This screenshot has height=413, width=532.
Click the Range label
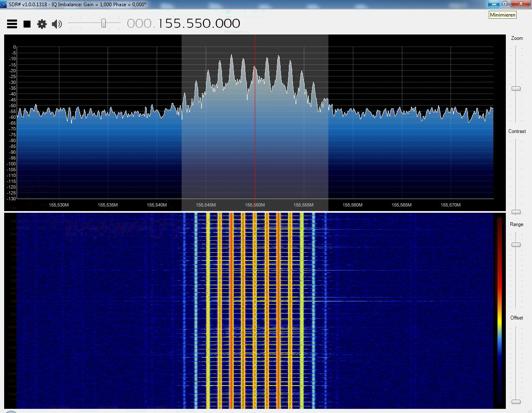pyautogui.click(x=517, y=224)
